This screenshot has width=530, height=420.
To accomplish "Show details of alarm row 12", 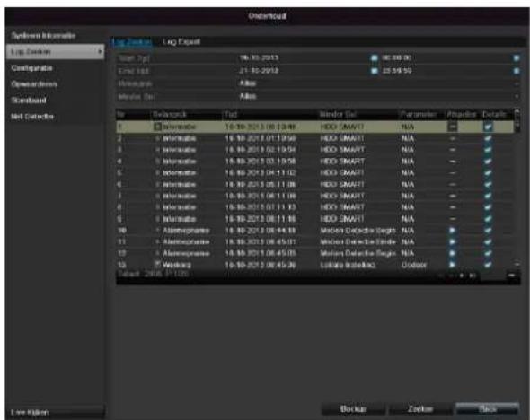I will 488,253.
